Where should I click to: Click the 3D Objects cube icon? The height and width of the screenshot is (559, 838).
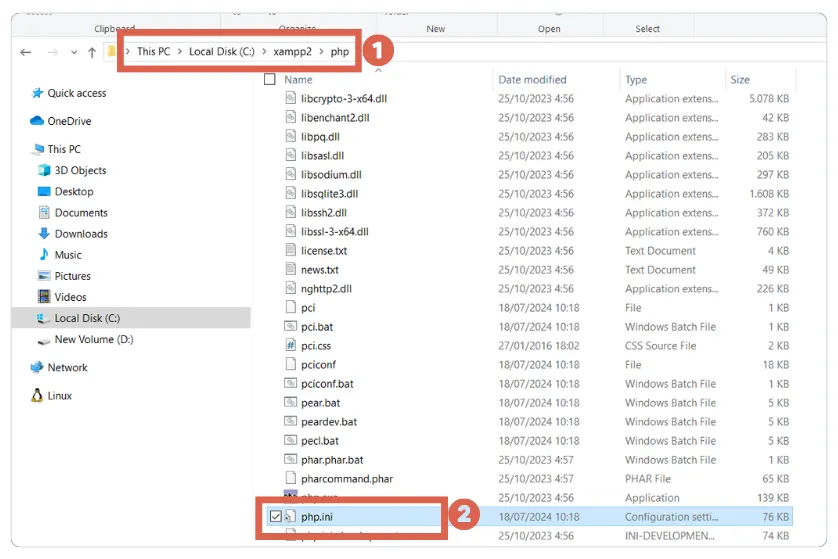[x=44, y=170]
